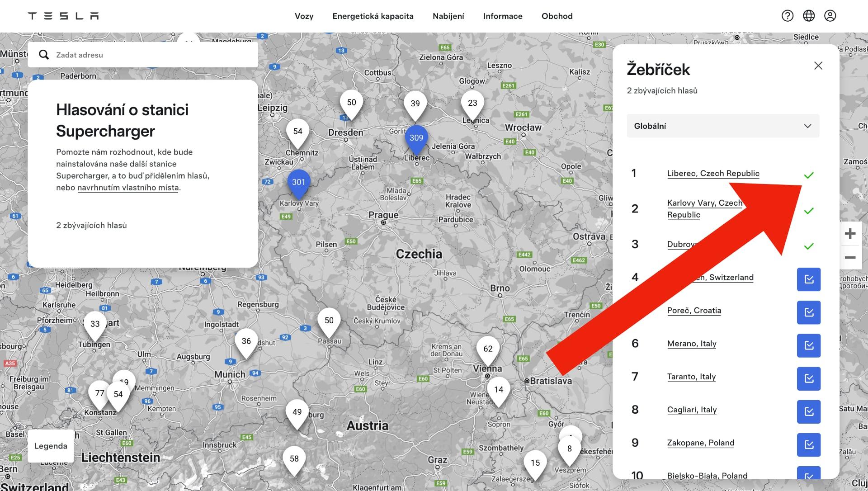Zoom out the map with minus
The image size is (868, 491).
tap(850, 258)
